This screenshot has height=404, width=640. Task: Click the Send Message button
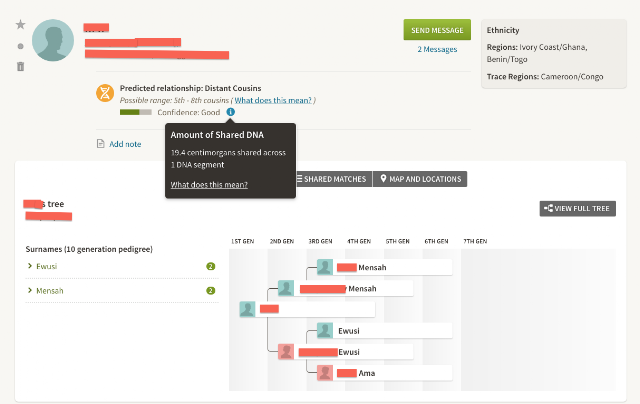(x=437, y=30)
